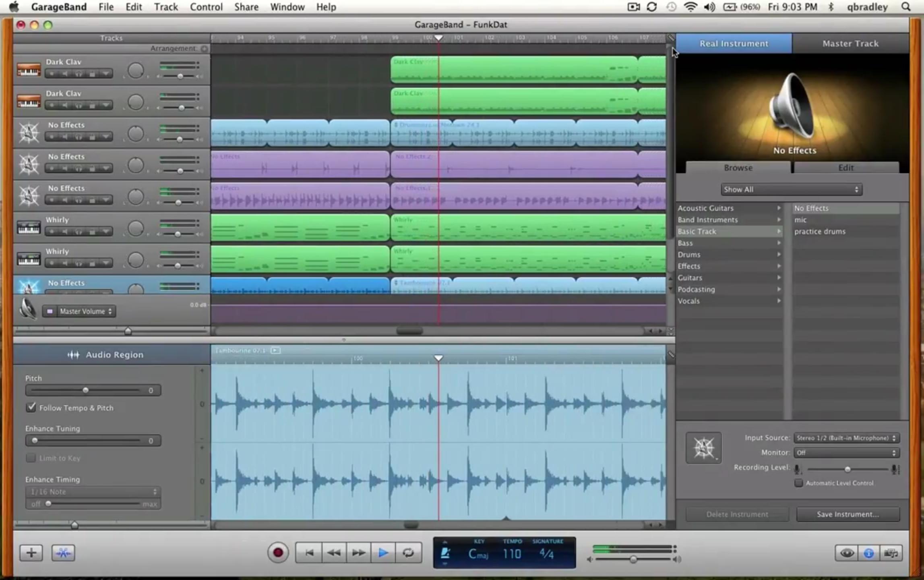Enable recording on the top Dark Clav track

52,74
